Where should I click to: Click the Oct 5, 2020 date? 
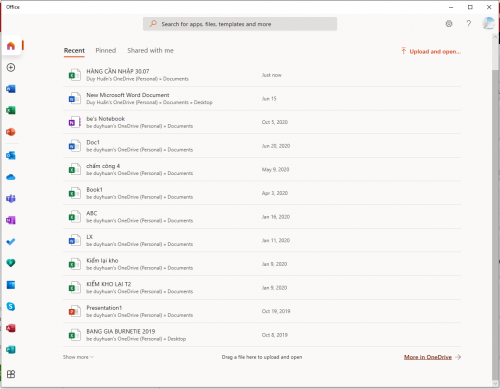(x=275, y=122)
